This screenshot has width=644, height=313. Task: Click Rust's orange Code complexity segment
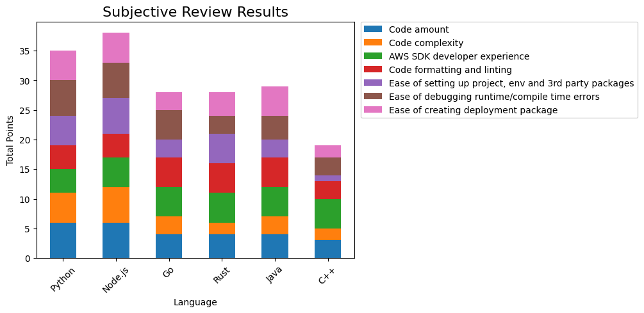(x=222, y=229)
